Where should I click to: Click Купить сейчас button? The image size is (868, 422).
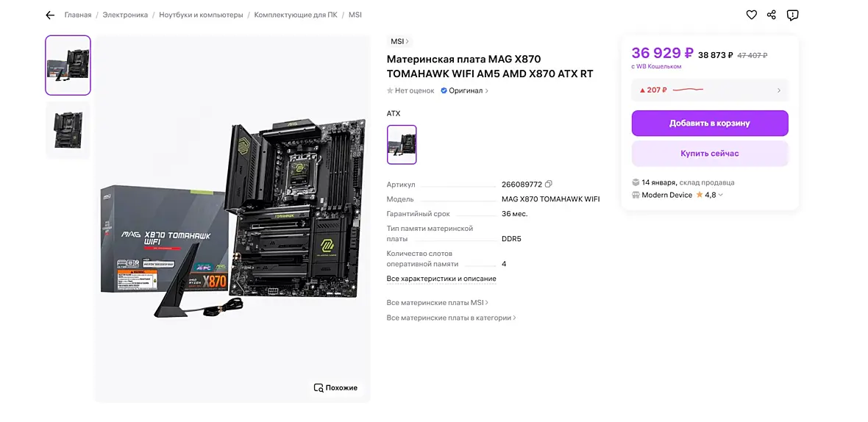(x=710, y=153)
